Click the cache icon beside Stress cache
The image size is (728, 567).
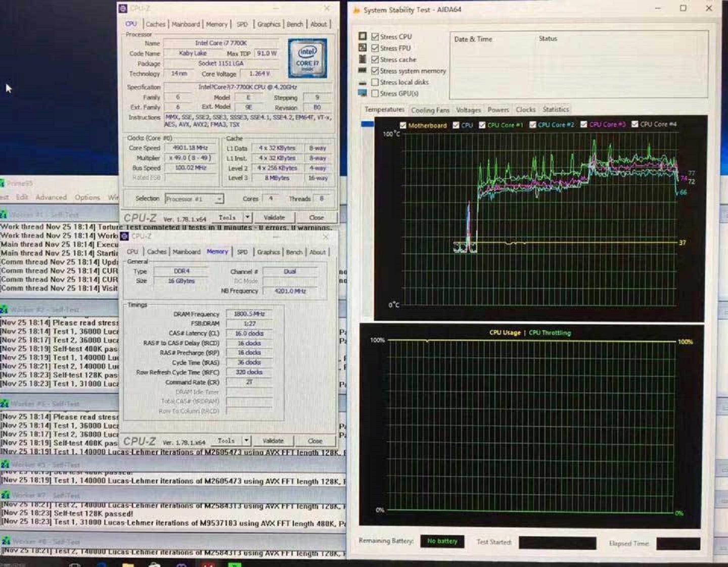point(362,59)
